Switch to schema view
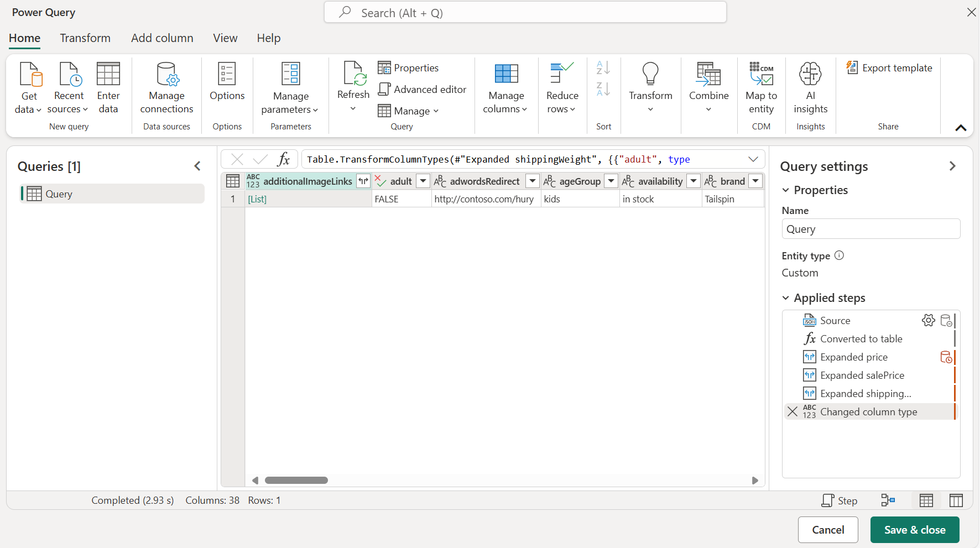This screenshot has width=980, height=548. (956, 500)
